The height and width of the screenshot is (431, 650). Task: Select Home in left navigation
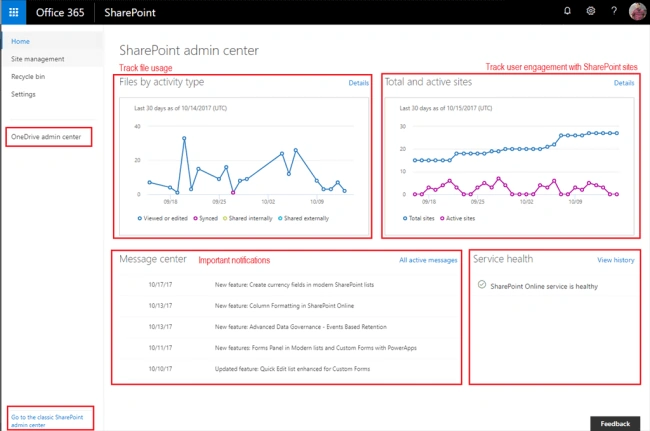point(20,41)
